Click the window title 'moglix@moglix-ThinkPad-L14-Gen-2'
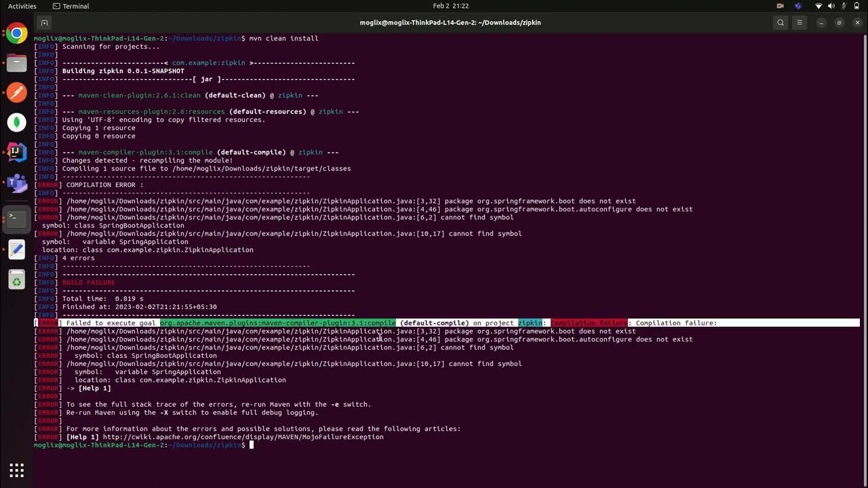 450,22
